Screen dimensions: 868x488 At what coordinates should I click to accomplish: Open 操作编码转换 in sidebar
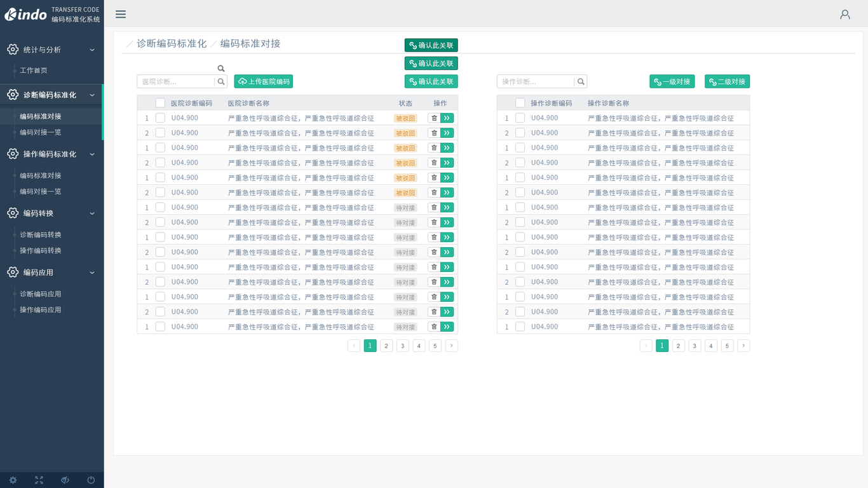click(41, 250)
